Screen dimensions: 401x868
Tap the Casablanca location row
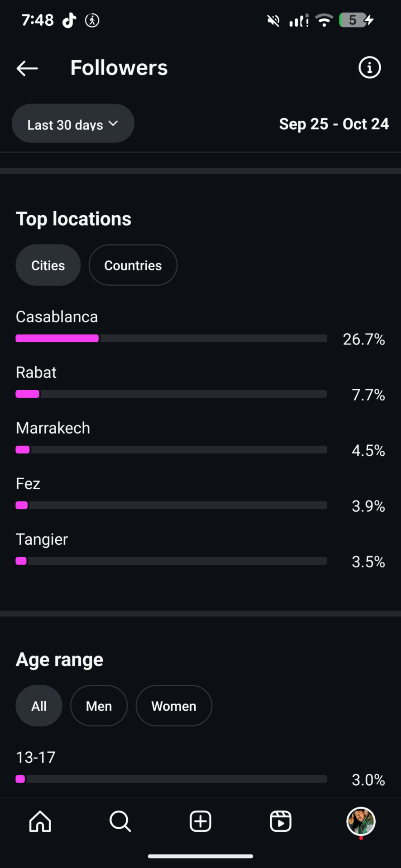(x=57, y=317)
